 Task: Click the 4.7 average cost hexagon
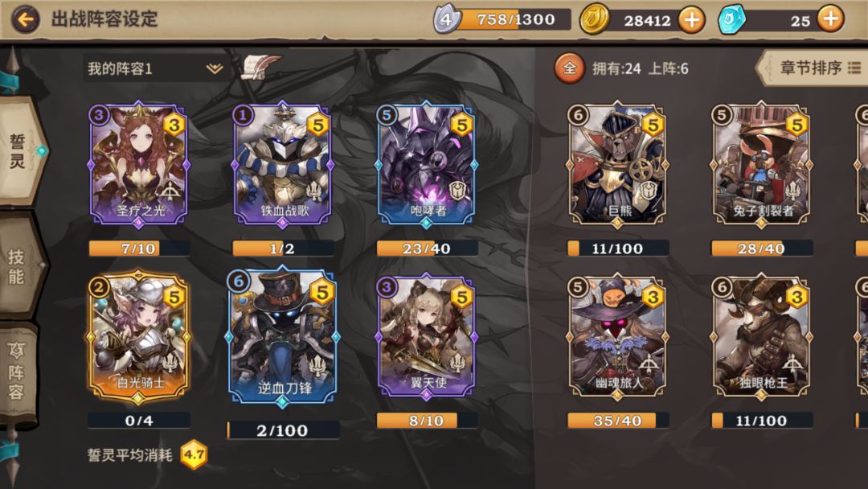194,454
